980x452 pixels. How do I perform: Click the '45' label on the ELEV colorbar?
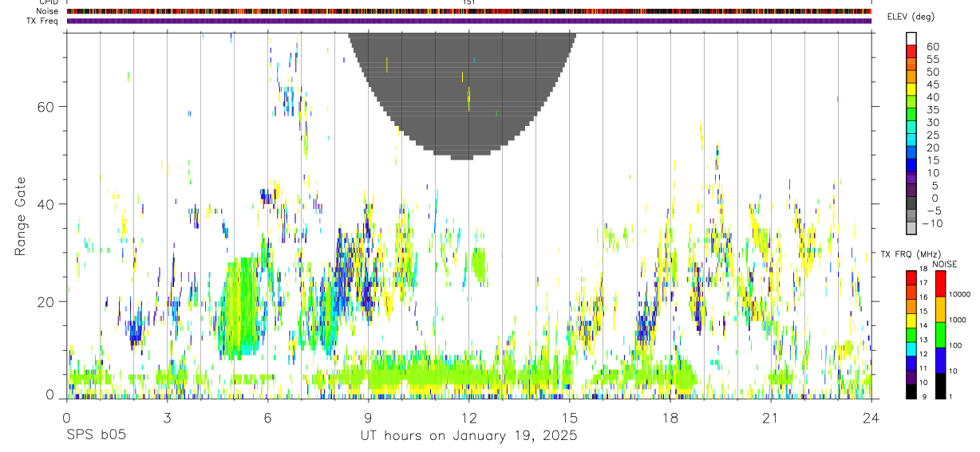(x=932, y=85)
